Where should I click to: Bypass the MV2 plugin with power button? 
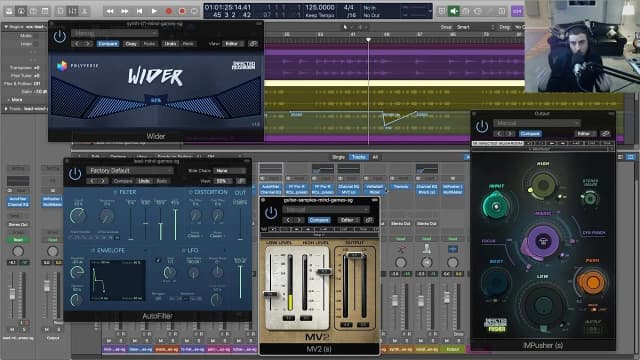271,213
